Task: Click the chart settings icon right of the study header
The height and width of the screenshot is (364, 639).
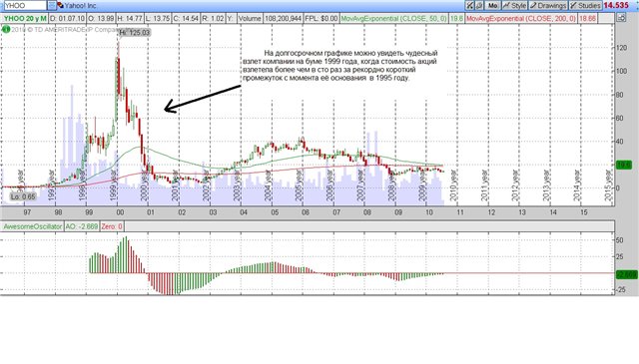Action: pos(621,18)
